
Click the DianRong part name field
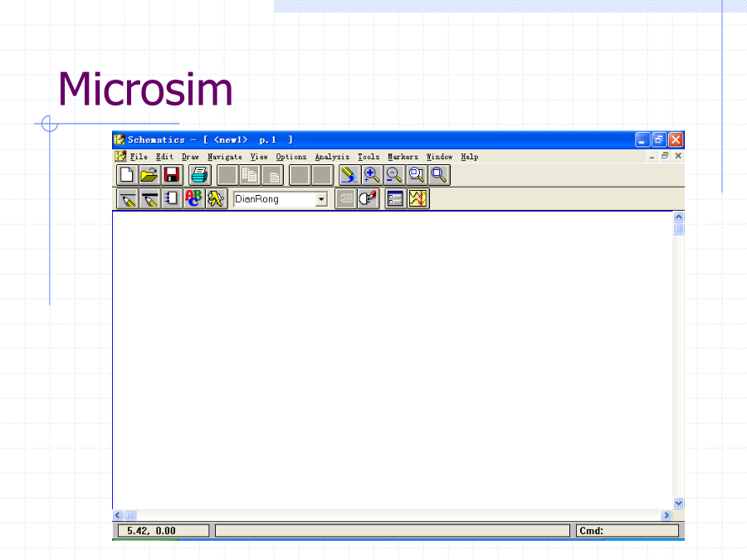pos(275,199)
